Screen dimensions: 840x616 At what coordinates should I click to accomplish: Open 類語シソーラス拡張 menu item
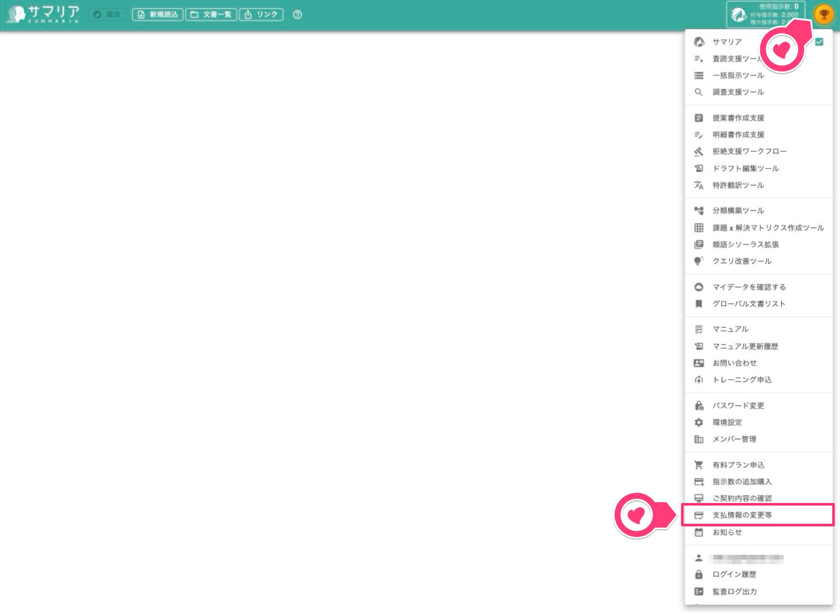(x=759, y=244)
